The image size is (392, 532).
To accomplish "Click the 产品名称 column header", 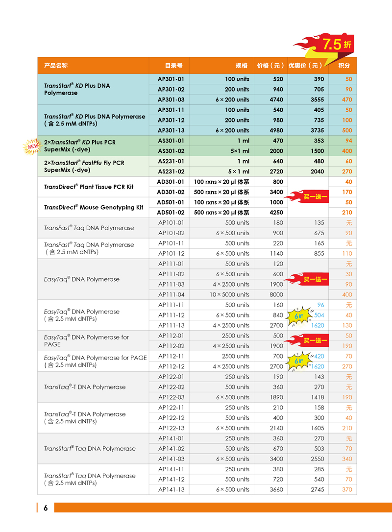I will [x=56, y=66].
